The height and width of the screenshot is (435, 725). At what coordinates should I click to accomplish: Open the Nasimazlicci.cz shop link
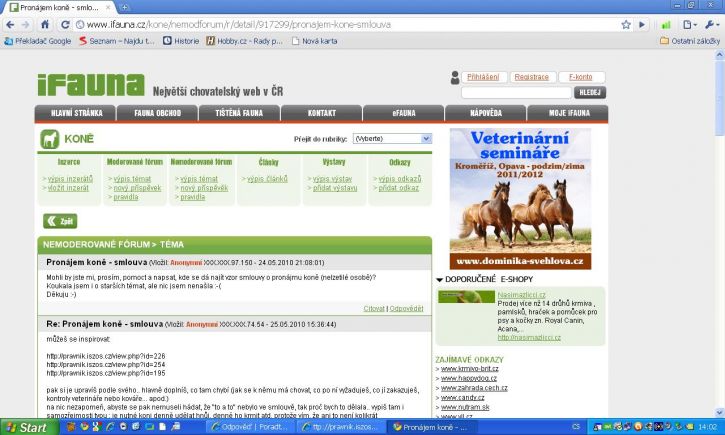522,295
